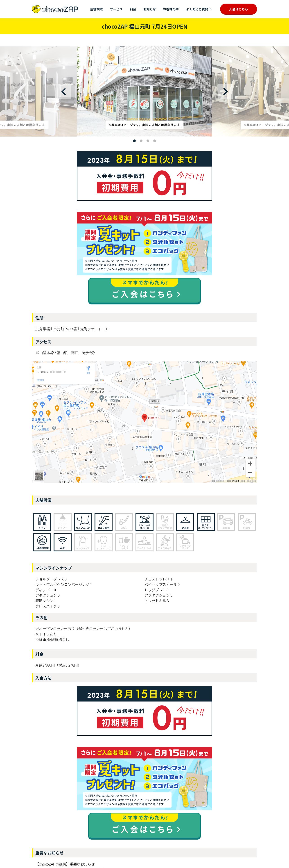Click the ドリンクサービス facility icon
Screen dimensions: 289x868
pos(124,542)
